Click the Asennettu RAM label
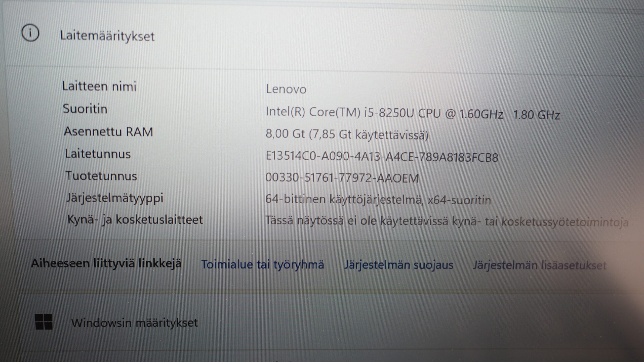The width and height of the screenshot is (644, 362). point(108,131)
